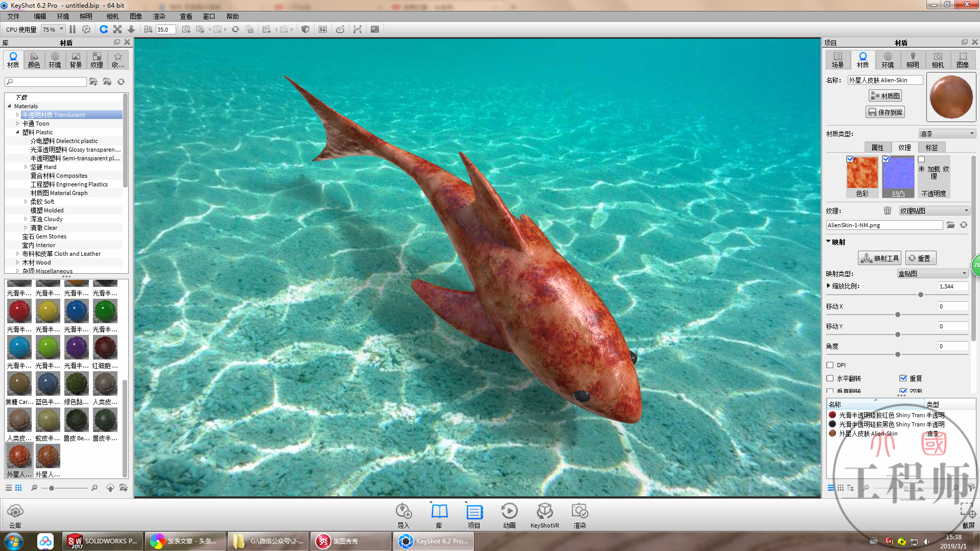The width and height of the screenshot is (980, 551).
Task: Enable the opacity texture checkbox
Action: point(922,159)
